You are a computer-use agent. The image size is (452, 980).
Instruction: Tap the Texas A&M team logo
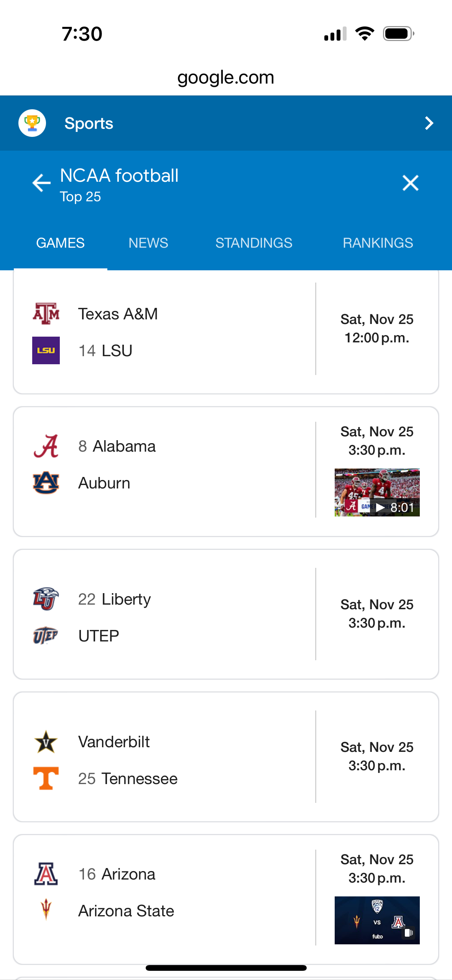46,314
